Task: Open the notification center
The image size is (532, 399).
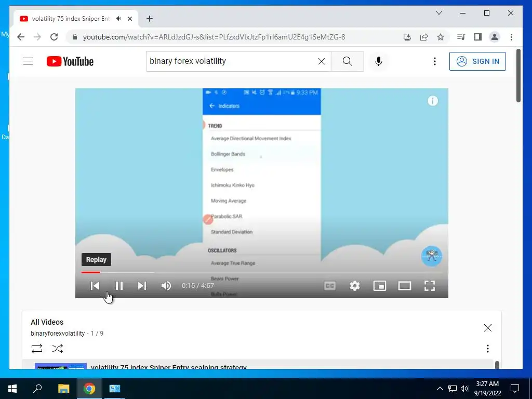Action: [x=515, y=389]
